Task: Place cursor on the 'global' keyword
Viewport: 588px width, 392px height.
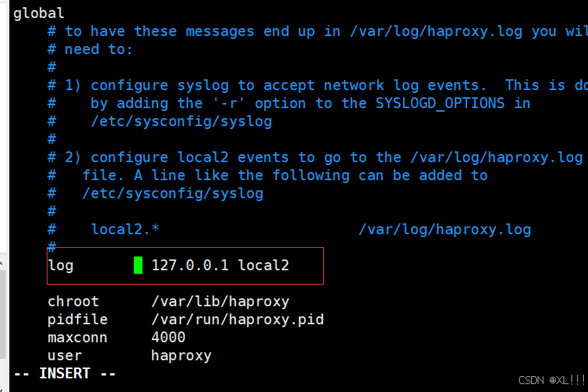Action: click(x=39, y=14)
